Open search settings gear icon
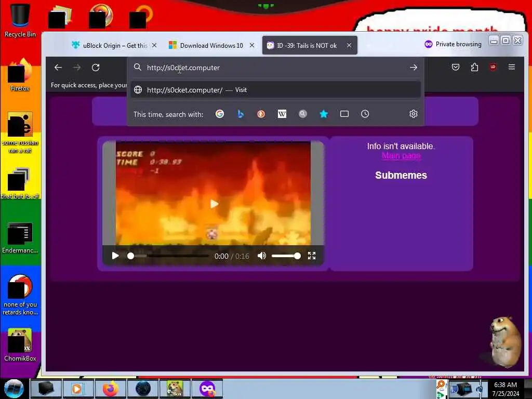The width and height of the screenshot is (532, 399). tap(413, 114)
